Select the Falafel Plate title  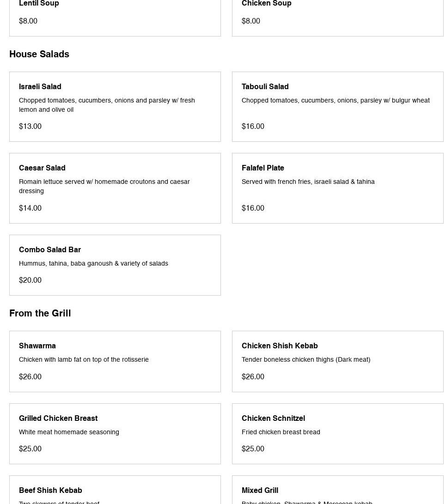click(x=263, y=168)
